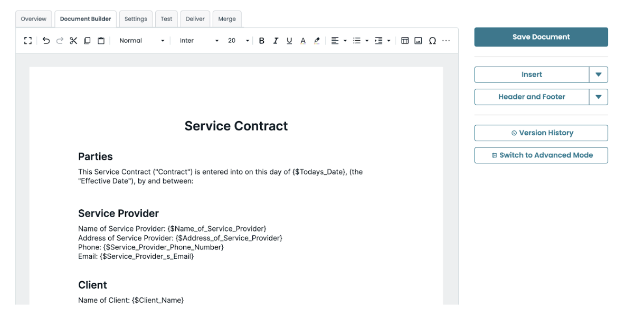Viewport: 644px width, 334px height.
Task: Redo the last change
Action: tap(60, 40)
